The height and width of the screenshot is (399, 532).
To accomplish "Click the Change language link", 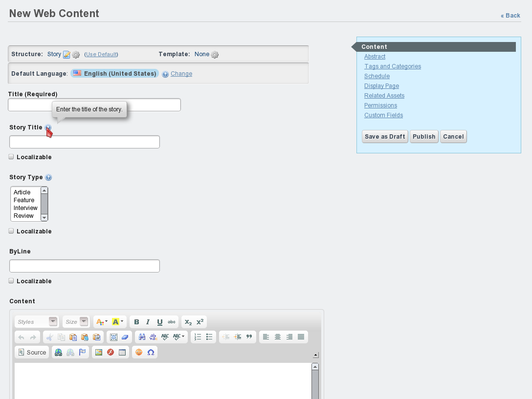I will (x=181, y=74).
